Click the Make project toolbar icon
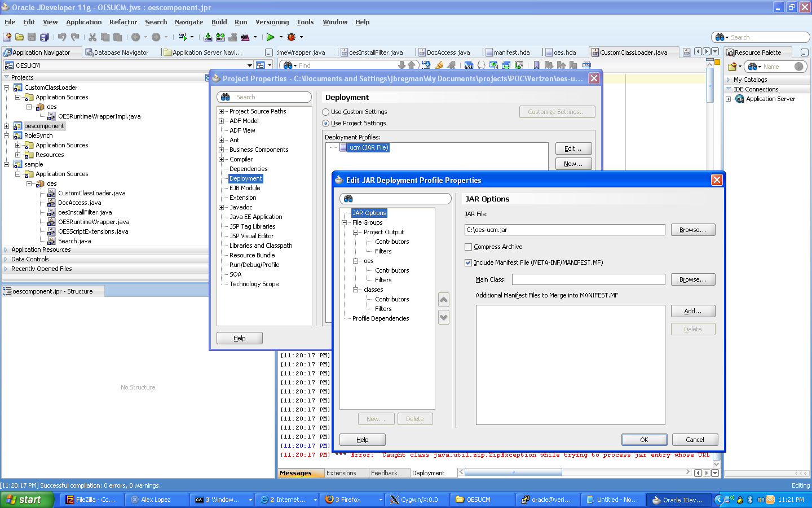Viewport: 812px width, 508px height. point(208,37)
